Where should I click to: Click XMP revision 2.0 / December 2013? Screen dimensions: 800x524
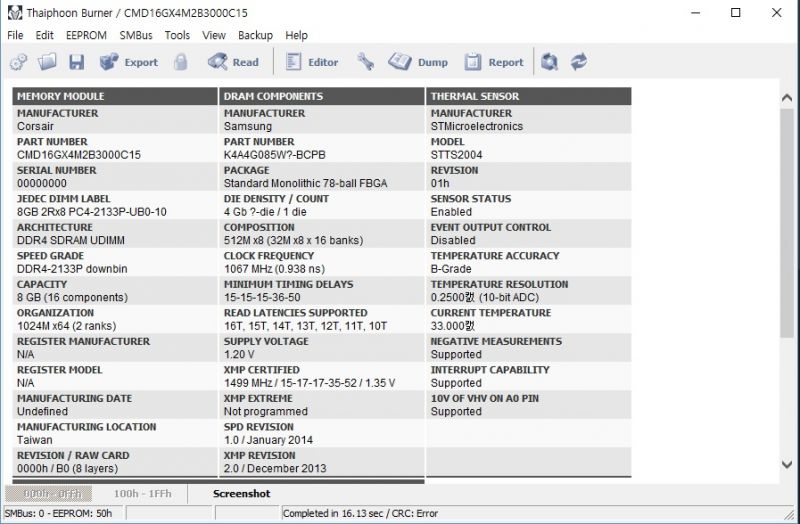coord(274,469)
